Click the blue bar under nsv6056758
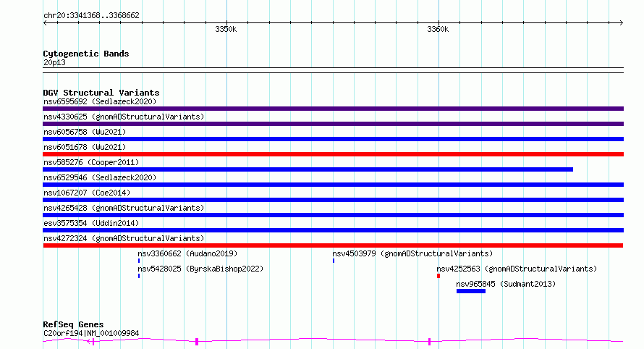Viewport: 644px width, 349px height. [333, 139]
